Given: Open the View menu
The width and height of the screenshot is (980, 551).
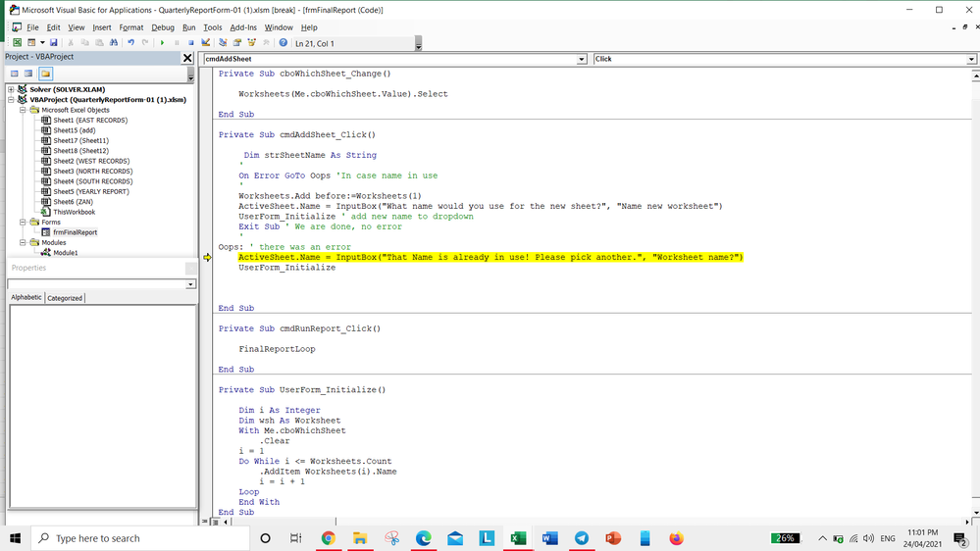Looking at the screenshot, I should point(77,27).
